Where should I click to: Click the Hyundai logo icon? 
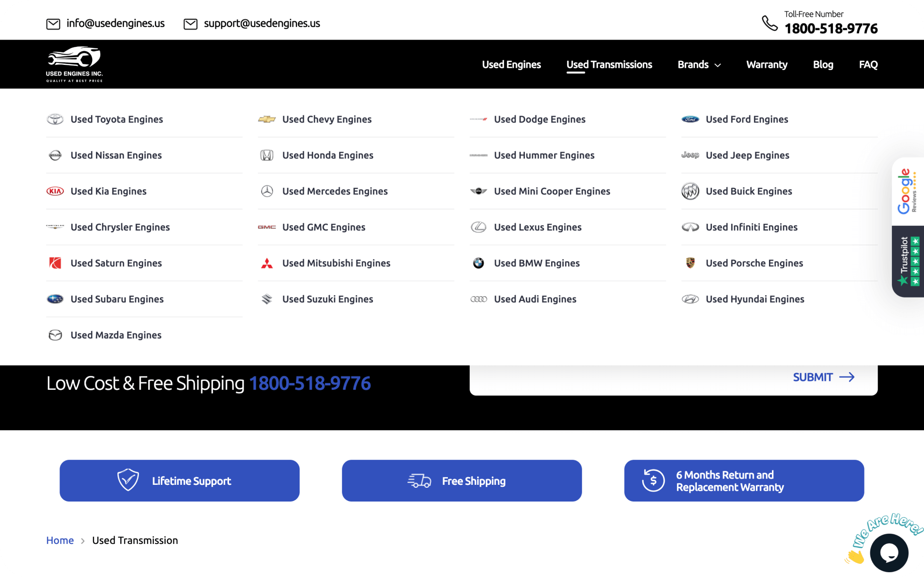pos(690,299)
